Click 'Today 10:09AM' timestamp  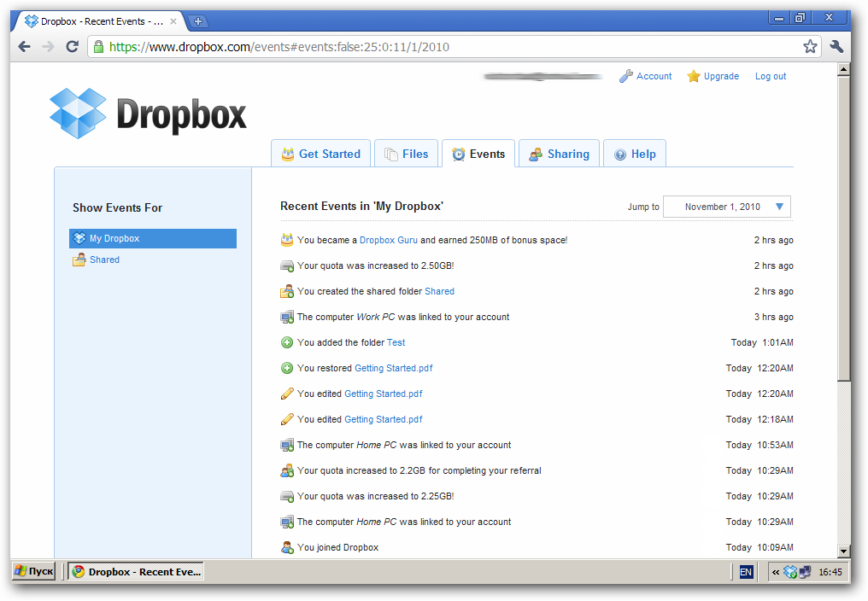pos(759,547)
